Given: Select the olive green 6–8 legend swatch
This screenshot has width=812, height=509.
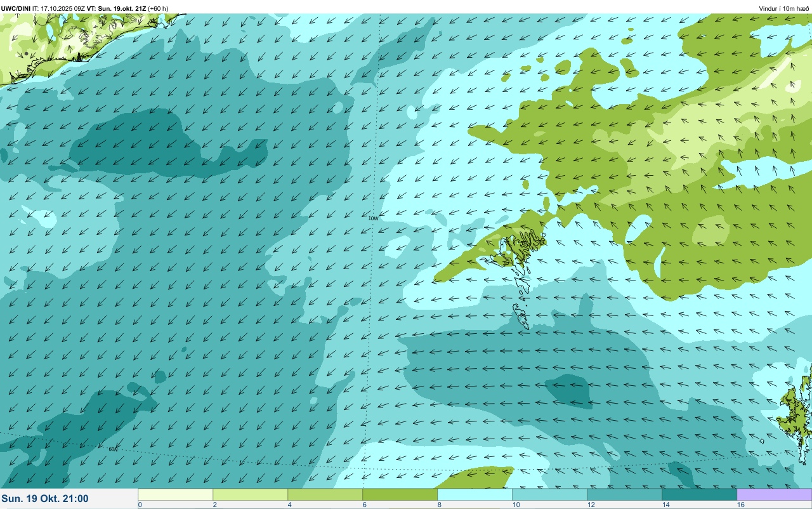Looking at the screenshot, I should tap(400, 494).
